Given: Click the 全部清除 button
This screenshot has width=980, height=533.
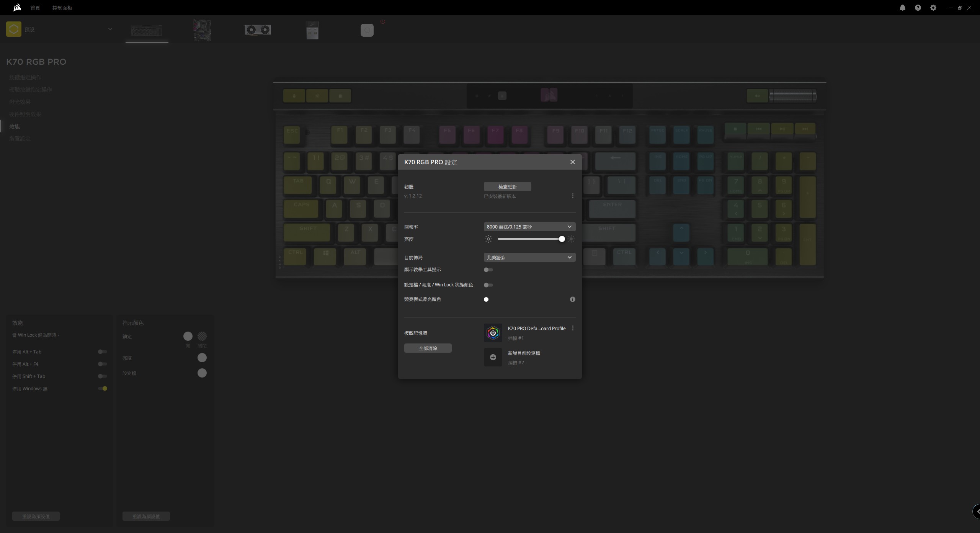Looking at the screenshot, I should (428, 348).
